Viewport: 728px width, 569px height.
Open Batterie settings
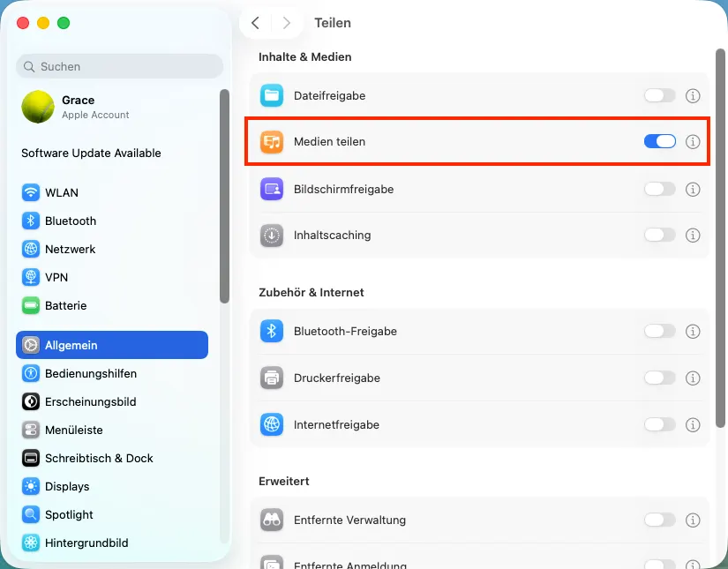click(111, 306)
